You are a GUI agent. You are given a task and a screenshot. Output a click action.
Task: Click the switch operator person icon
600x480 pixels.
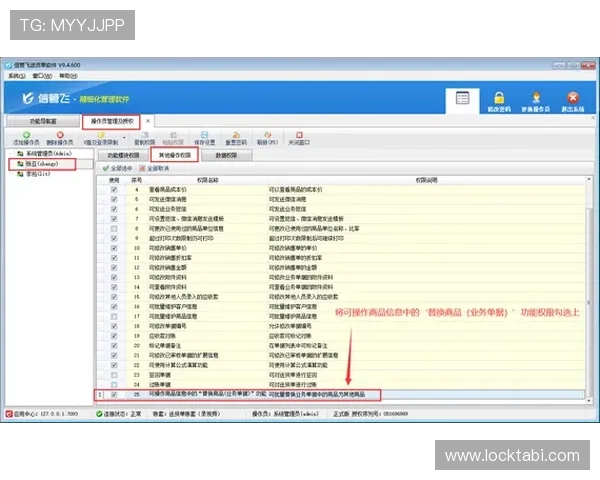pos(536,98)
